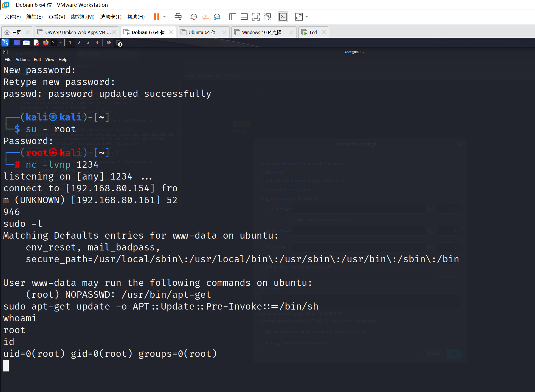
Task: Revert VM to previous snapshot
Action: point(205,17)
